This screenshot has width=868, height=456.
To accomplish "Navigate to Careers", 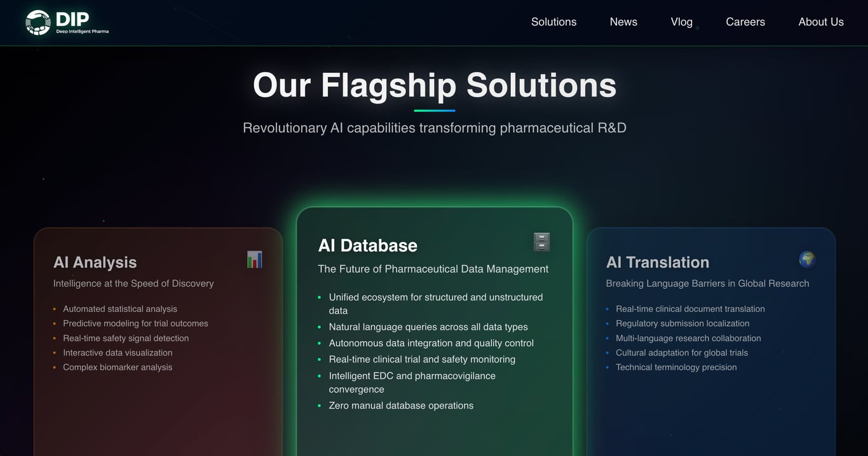I will (x=745, y=22).
